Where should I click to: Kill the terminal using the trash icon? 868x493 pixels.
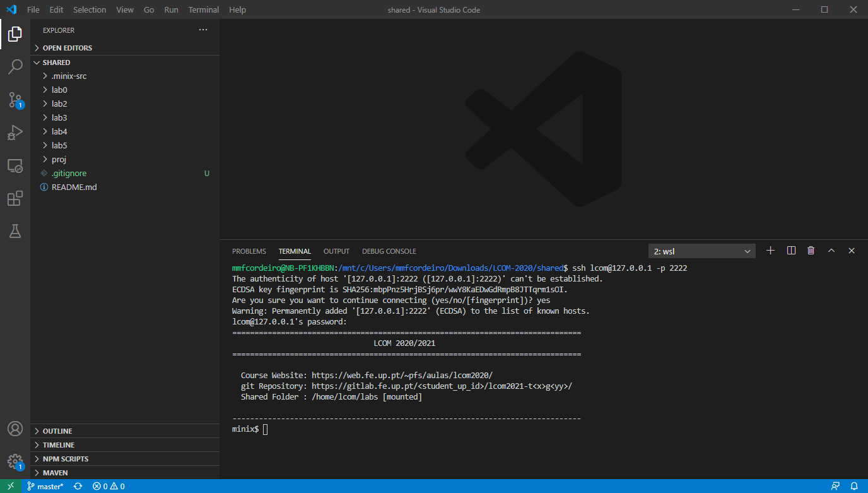(x=811, y=251)
